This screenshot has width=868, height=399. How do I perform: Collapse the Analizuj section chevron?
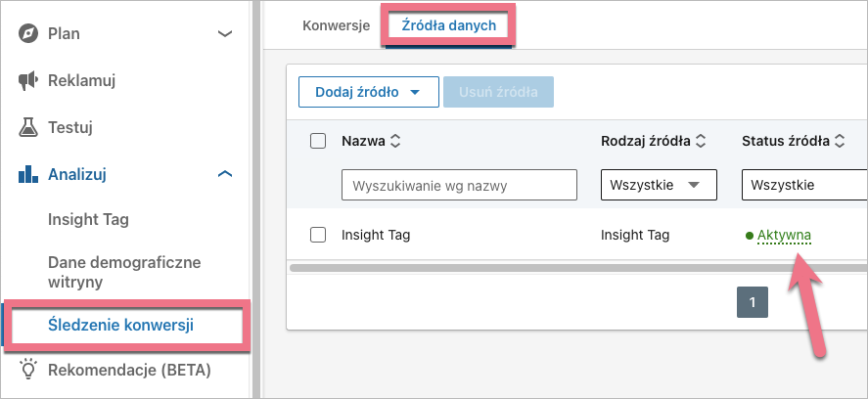pyautogui.click(x=225, y=174)
